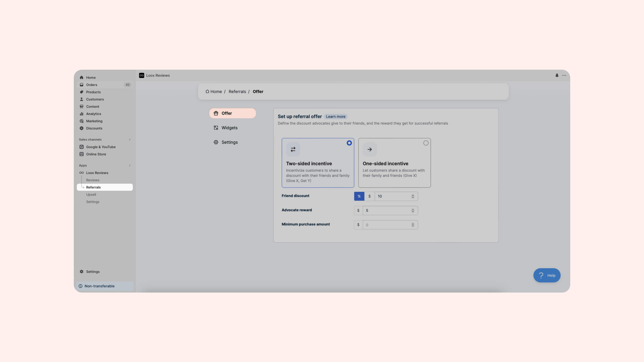This screenshot has width=644, height=362.
Task: Click the pin icon in the app header
Action: click(557, 76)
